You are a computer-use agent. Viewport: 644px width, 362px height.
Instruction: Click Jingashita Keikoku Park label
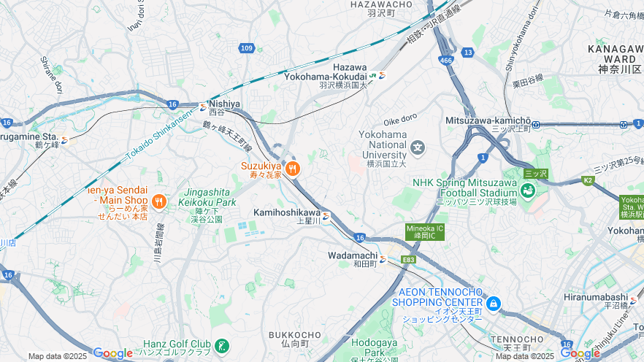click(x=207, y=197)
